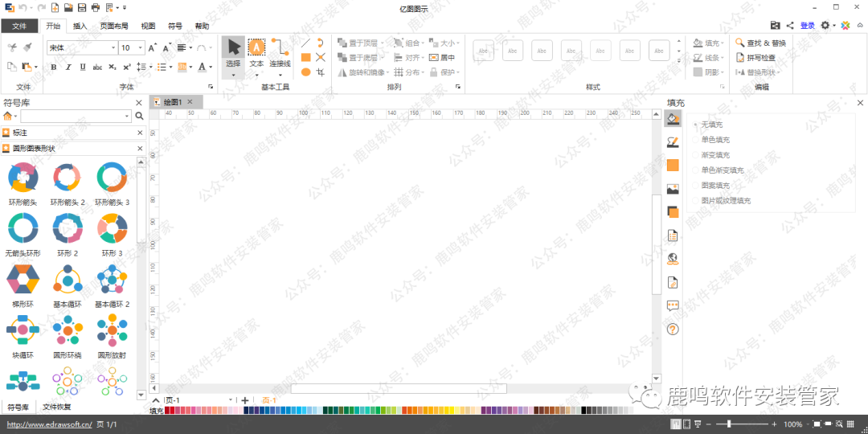Add the 环形箭头 symbol from library
Viewport: 868px width, 434px height.
[x=23, y=178]
